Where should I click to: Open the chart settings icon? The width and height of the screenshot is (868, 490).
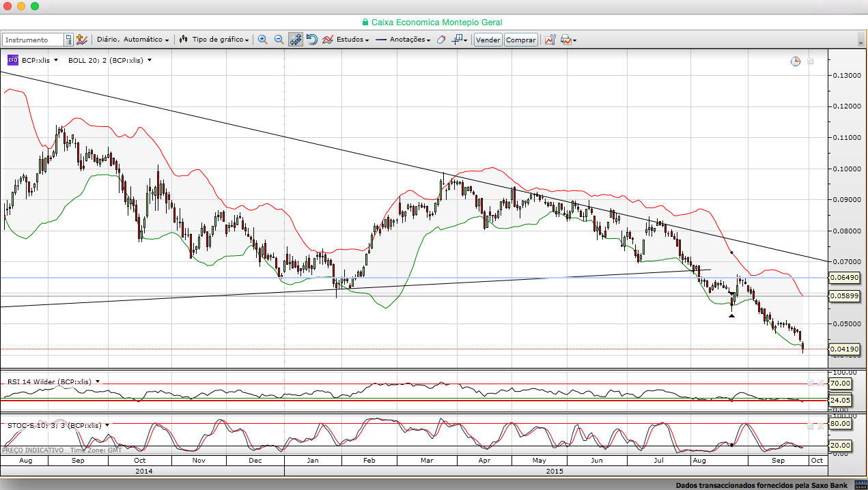tap(550, 40)
